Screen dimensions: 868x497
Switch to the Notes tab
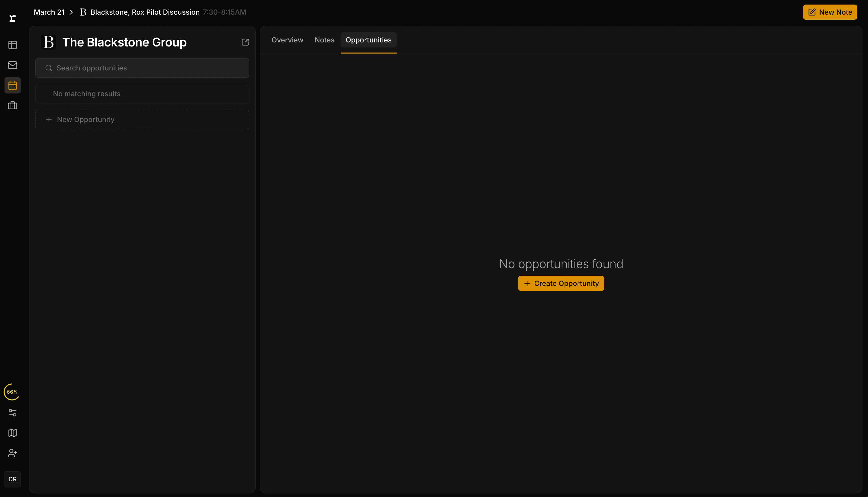(324, 40)
